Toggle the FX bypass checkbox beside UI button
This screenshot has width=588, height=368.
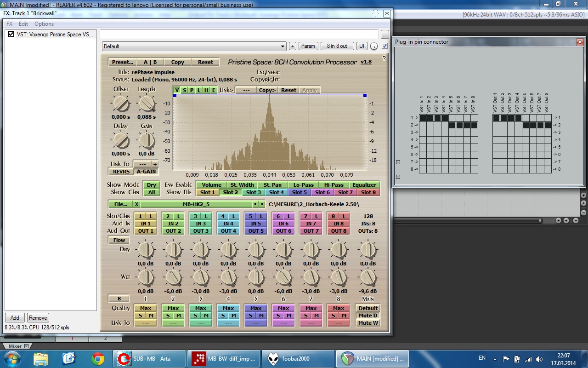point(384,46)
